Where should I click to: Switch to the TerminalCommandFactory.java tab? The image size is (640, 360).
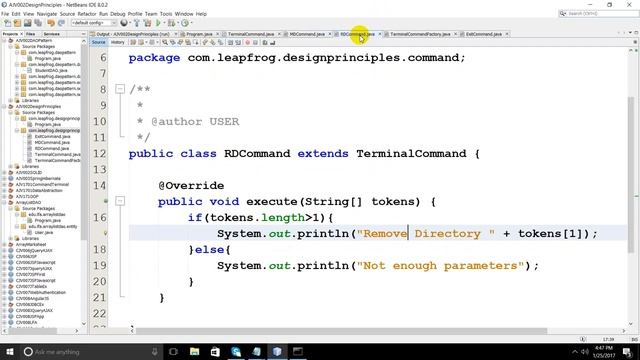420,34
